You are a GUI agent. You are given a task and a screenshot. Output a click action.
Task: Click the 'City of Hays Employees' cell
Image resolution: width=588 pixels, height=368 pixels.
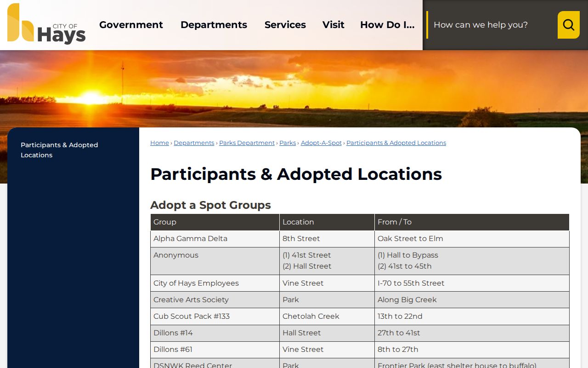tap(215, 283)
